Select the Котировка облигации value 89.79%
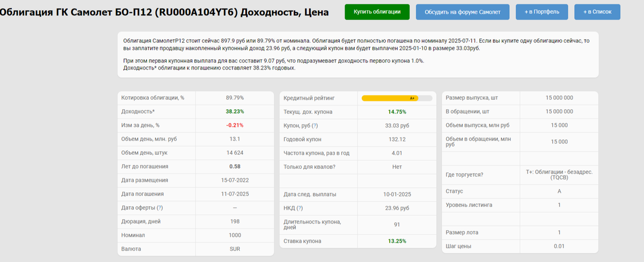The height and width of the screenshot is (262, 644). coord(235,98)
